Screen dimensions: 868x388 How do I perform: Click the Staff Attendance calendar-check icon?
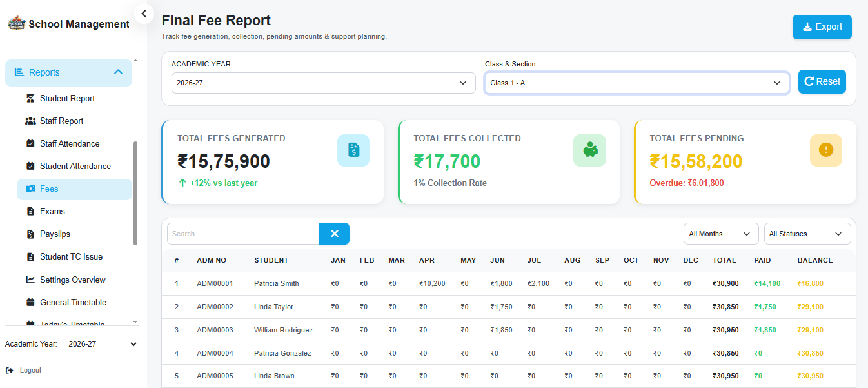pos(30,143)
